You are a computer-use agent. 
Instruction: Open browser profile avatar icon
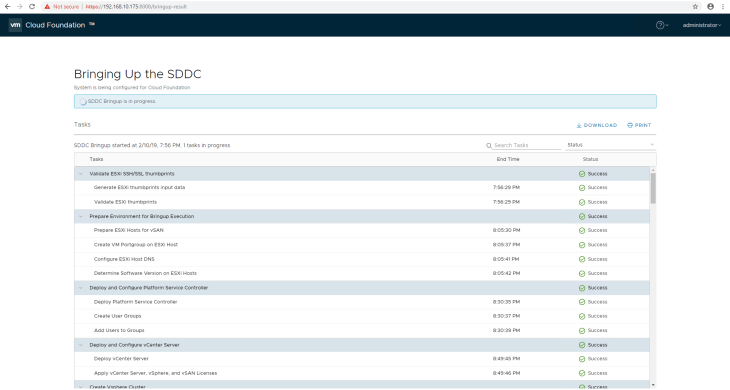(x=710, y=7)
